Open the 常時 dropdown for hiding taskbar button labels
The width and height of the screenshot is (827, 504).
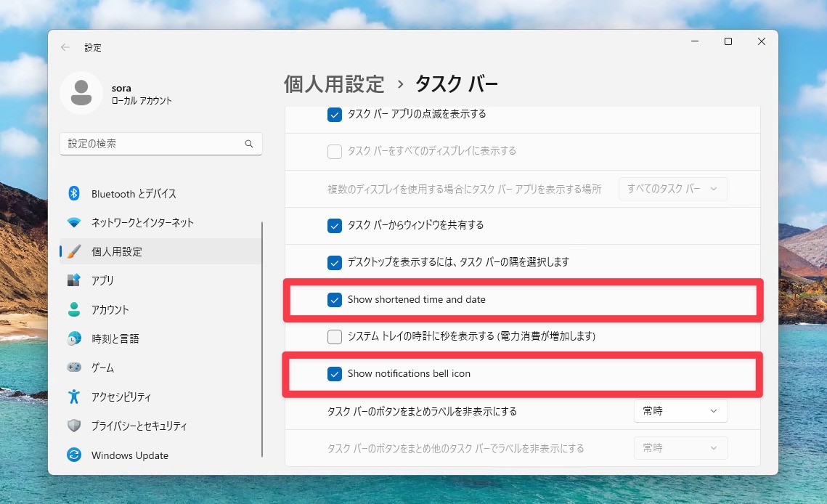pos(680,410)
